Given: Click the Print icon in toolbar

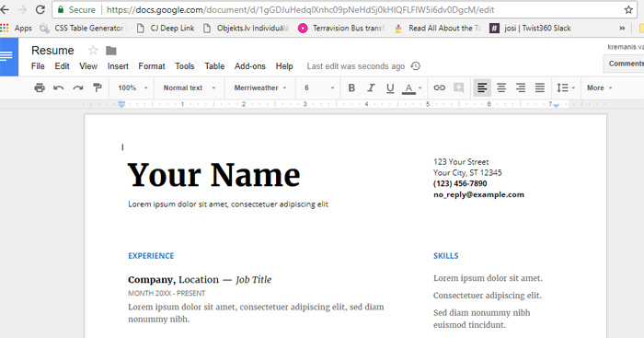Looking at the screenshot, I should pos(40,87).
